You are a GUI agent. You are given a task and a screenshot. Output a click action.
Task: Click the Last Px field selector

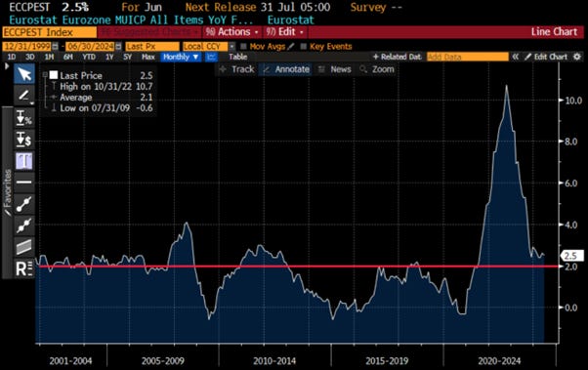pyautogui.click(x=152, y=47)
